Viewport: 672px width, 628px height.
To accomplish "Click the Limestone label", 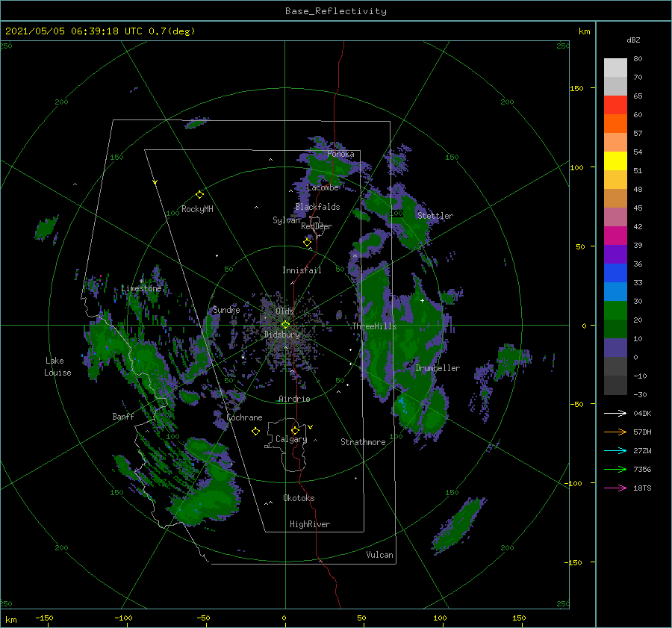I will [x=141, y=288].
